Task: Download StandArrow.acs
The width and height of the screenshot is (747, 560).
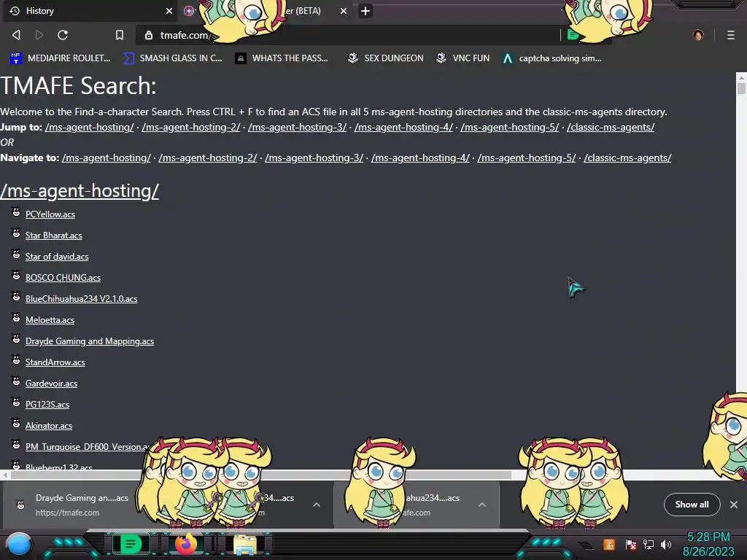Action: pos(55,362)
